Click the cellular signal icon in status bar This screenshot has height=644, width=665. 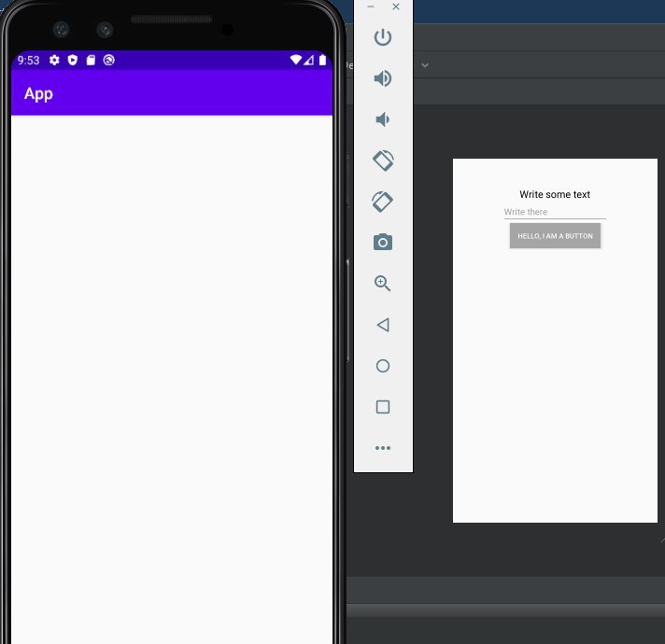click(309, 60)
